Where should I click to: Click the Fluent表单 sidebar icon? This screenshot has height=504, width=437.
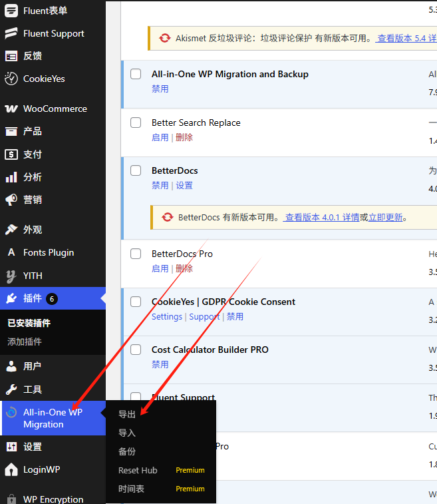tap(11, 11)
